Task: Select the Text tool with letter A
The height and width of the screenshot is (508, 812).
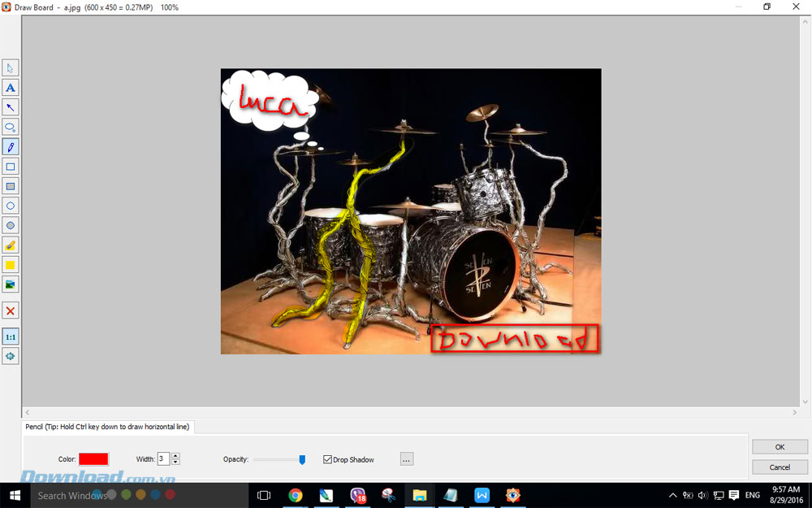Action: pyautogui.click(x=11, y=88)
